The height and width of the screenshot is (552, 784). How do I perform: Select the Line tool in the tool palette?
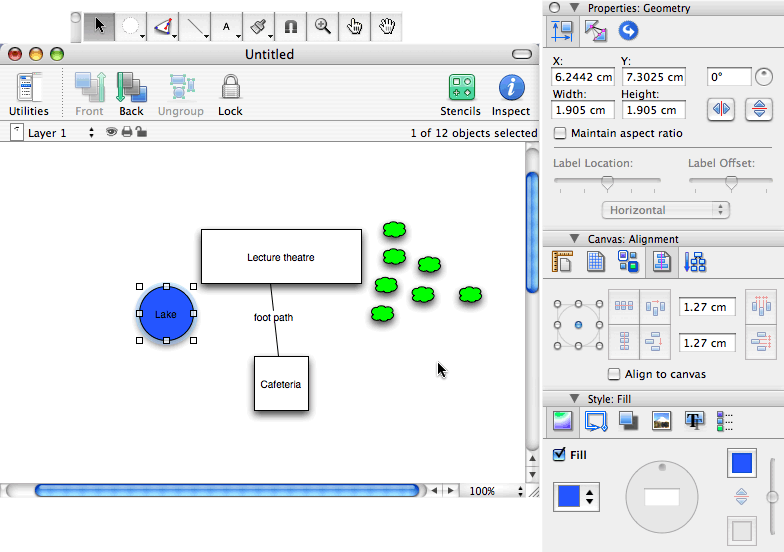194,27
